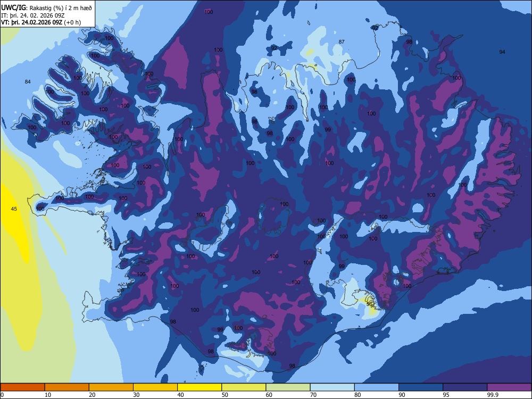Click the '84' value over the western sea
This screenshot has width=532, height=399.
(28, 81)
